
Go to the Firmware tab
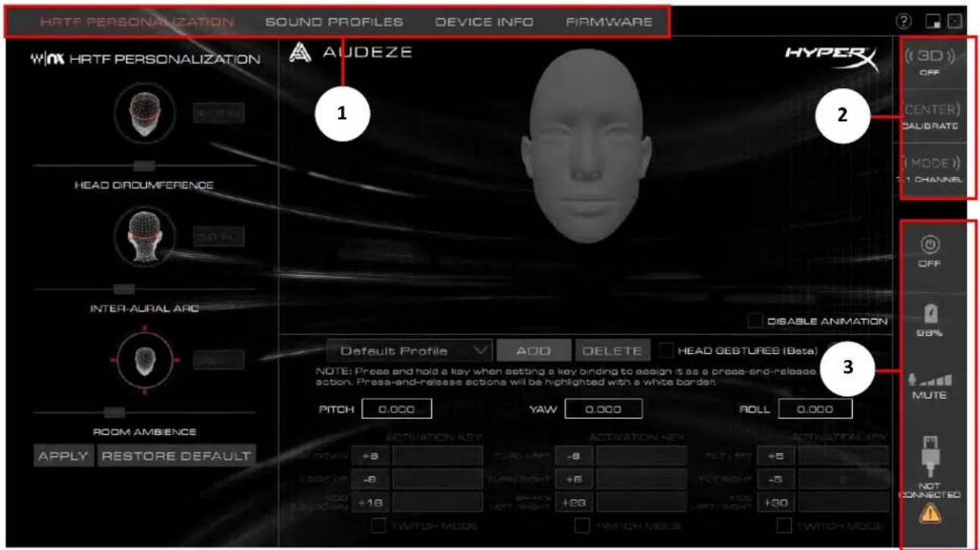(x=609, y=22)
